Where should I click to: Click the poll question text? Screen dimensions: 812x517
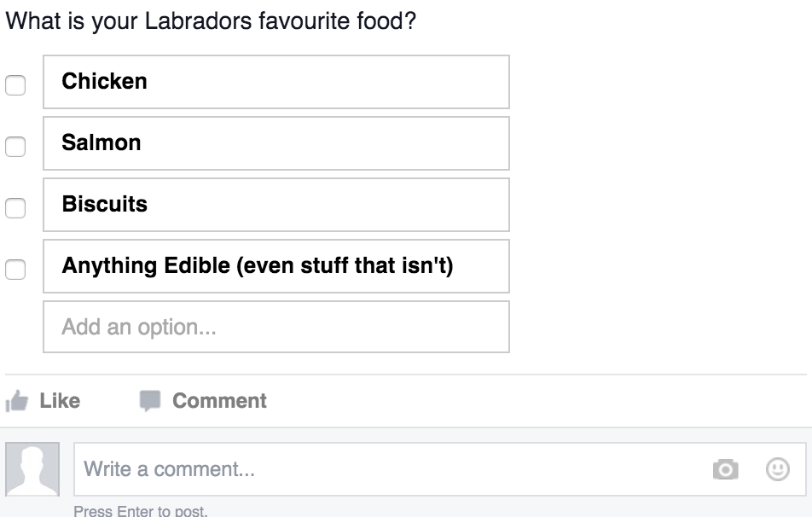pyautogui.click(x=211, y=20)
